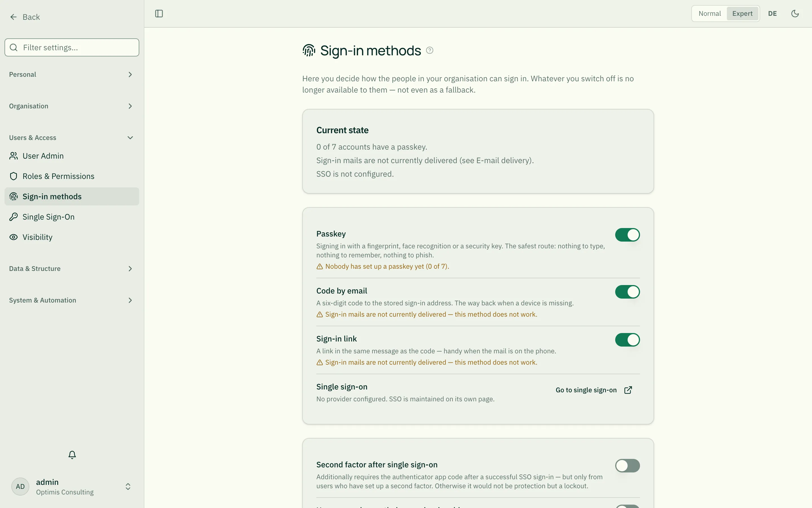The width and height of the screenshot is (812, 508).
Task: Click the AD avatar circle
Action: click(x=20, y=487)
